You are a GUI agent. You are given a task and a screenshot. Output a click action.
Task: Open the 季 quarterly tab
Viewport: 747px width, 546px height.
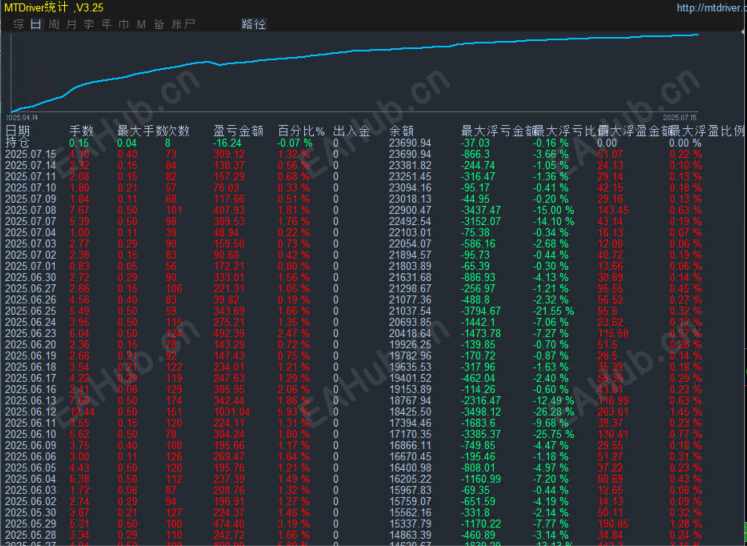pos(89,24)
